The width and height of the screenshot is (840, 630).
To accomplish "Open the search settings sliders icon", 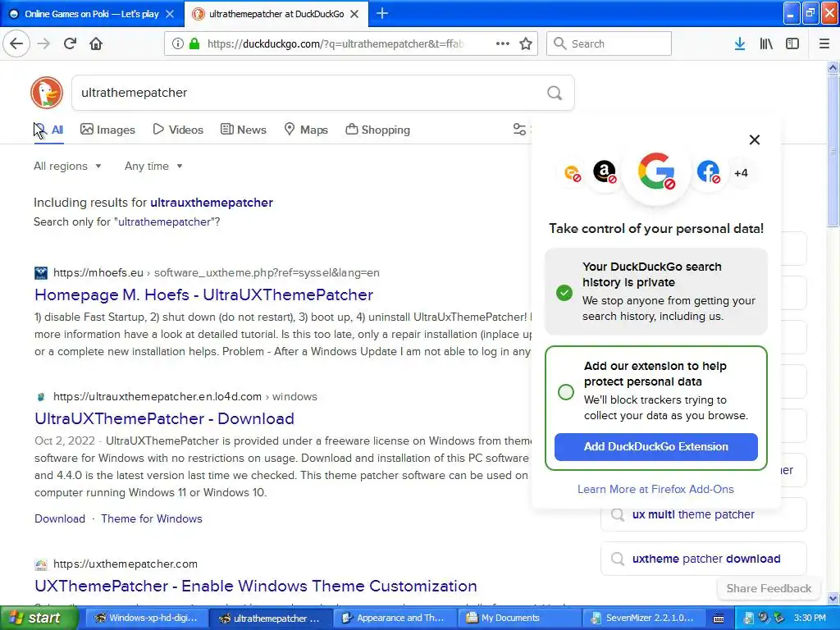I will [519, 130].
